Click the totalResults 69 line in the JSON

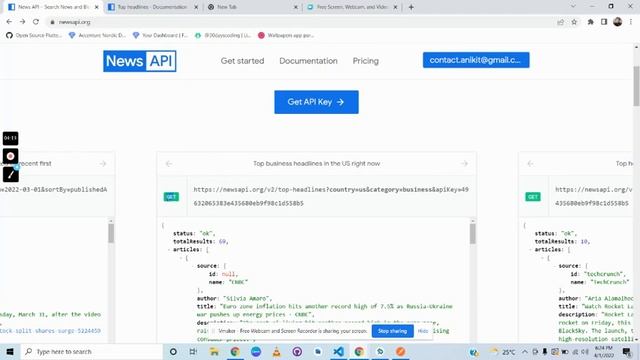click(200, 241)
